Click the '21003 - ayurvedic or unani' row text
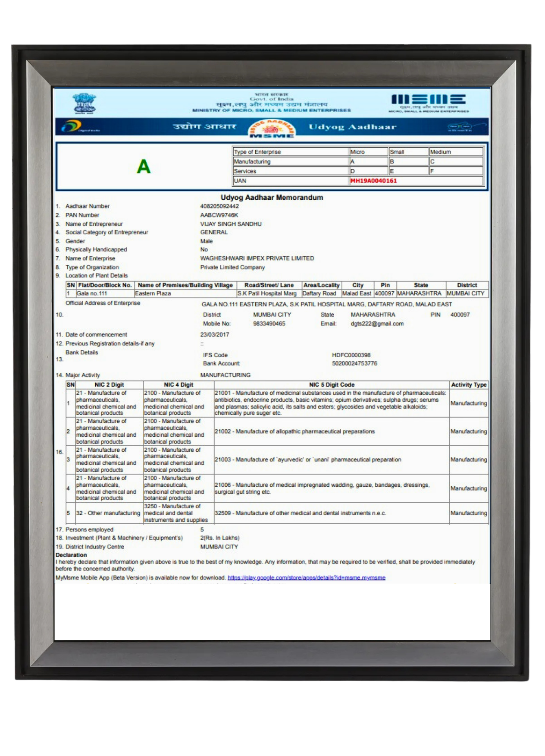 pos(308,460)
